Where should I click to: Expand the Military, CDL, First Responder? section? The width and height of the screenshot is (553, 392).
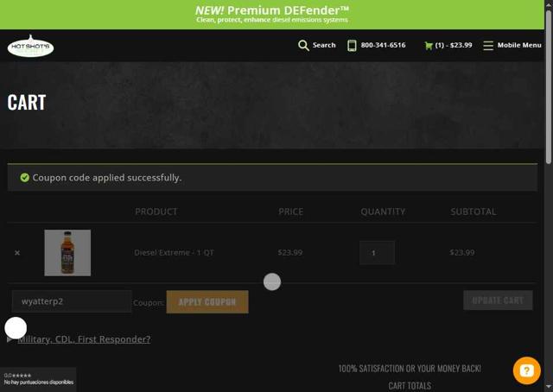pyautogui.click(x=84, y=339)
